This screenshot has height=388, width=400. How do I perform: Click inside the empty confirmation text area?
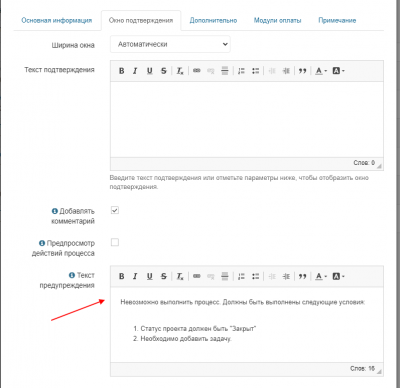click(x=247, y=119)
